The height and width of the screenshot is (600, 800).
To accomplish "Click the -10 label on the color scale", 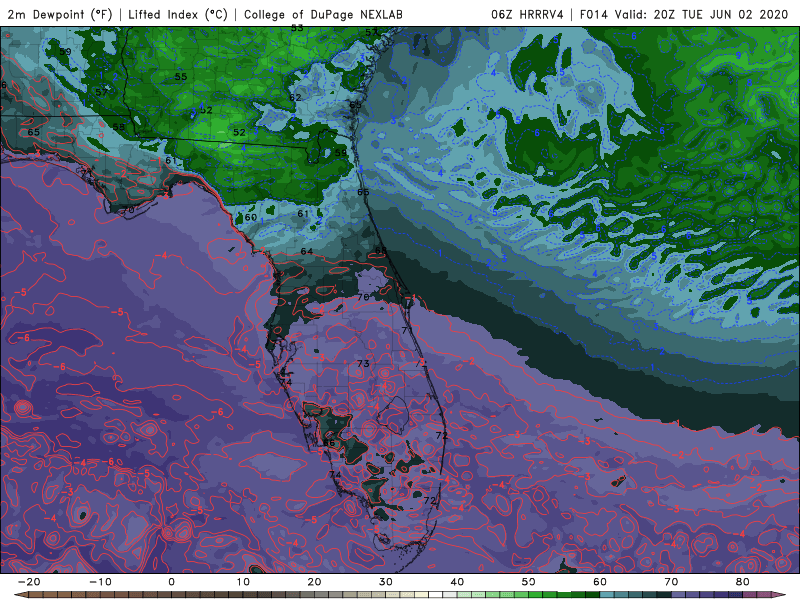I will 100,582.
